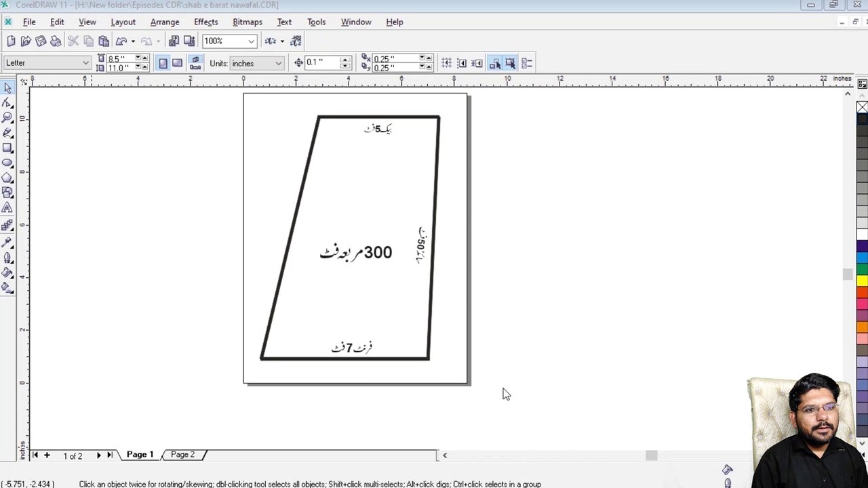868x488 pixels.
Task: Jump to the first page
Action: (35, 455)
